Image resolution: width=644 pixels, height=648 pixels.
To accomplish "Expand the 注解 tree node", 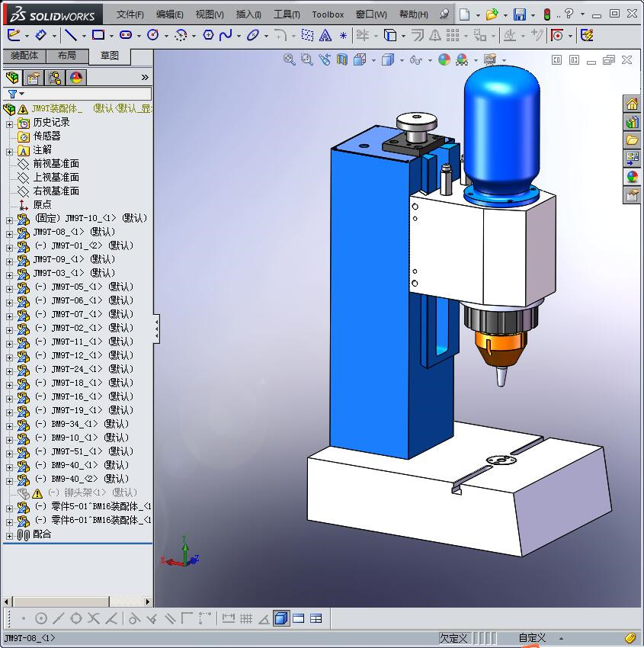I will point(9,152).
